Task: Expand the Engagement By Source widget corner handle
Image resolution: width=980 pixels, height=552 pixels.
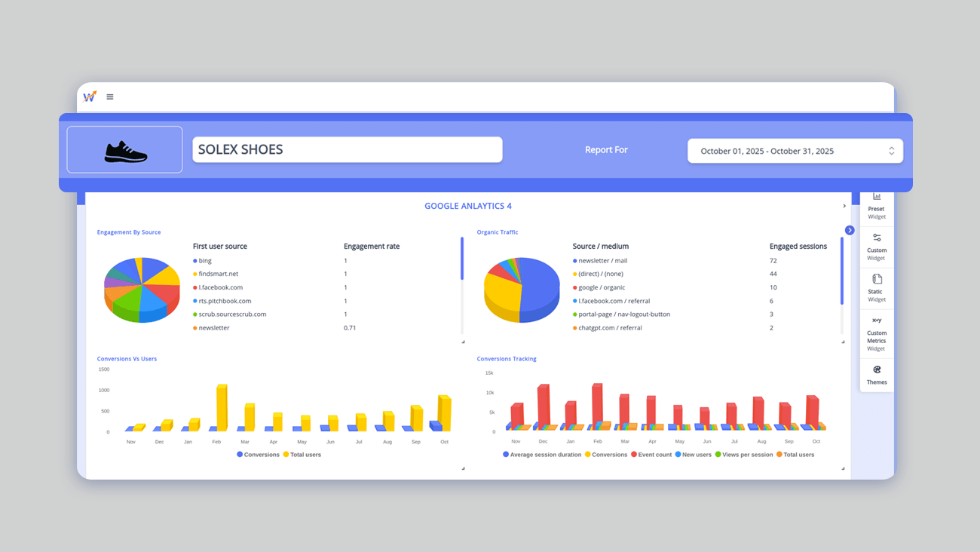Action: pyautogui.click(x=462, y=342)
